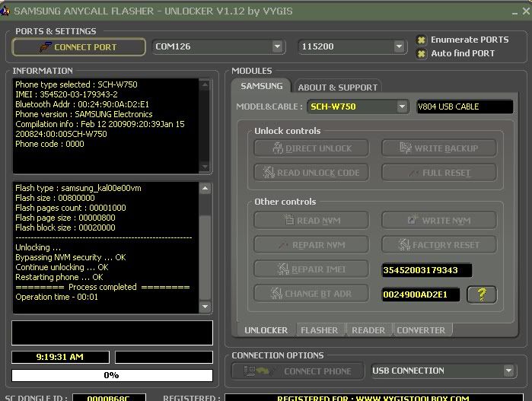Click the Flash type samsung_kal00e00vm line
The width and height of the screenshot is (532, 401).
(78, 188)
